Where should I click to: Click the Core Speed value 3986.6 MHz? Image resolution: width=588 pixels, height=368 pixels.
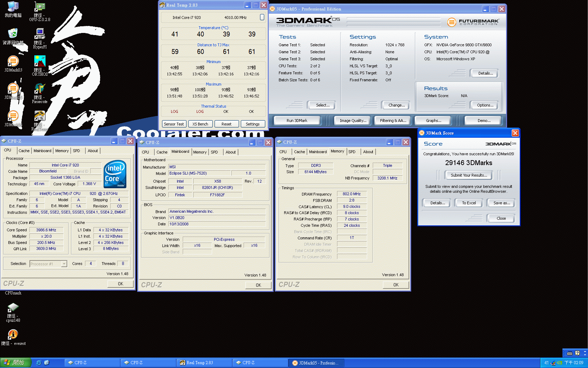[x=46, y=230]
